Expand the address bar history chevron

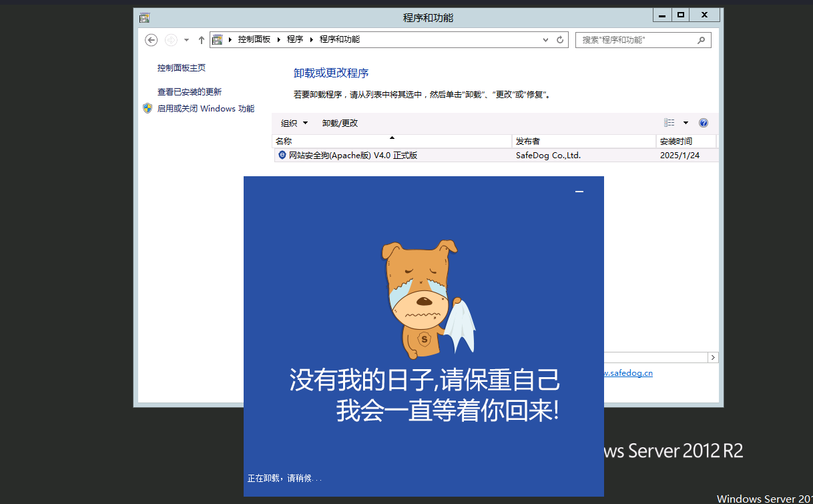click(546, 40)
